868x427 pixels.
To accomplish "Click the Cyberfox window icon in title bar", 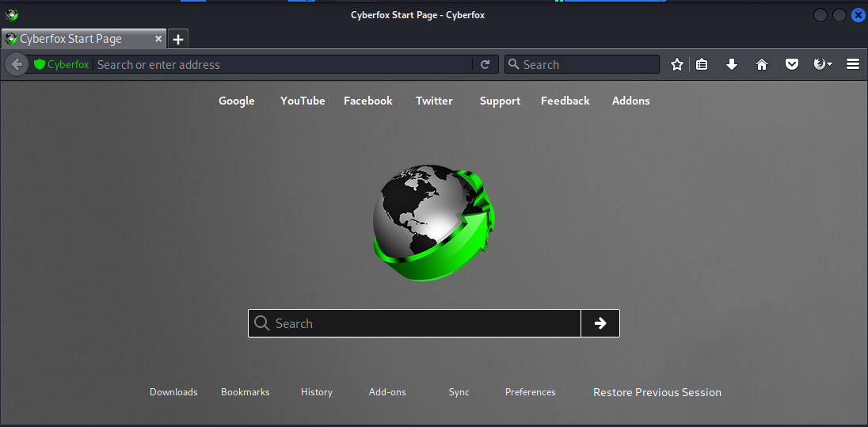I will point(11,15).
